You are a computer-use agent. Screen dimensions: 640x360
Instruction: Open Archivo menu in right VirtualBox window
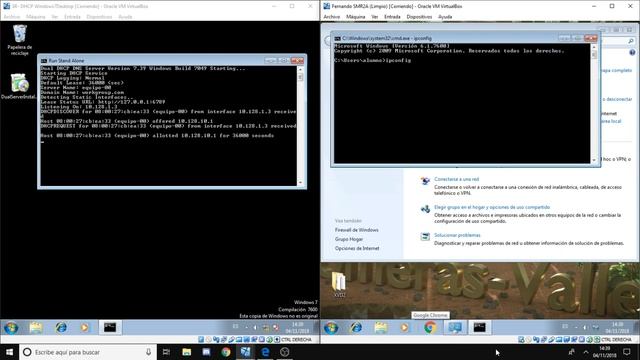331,17
